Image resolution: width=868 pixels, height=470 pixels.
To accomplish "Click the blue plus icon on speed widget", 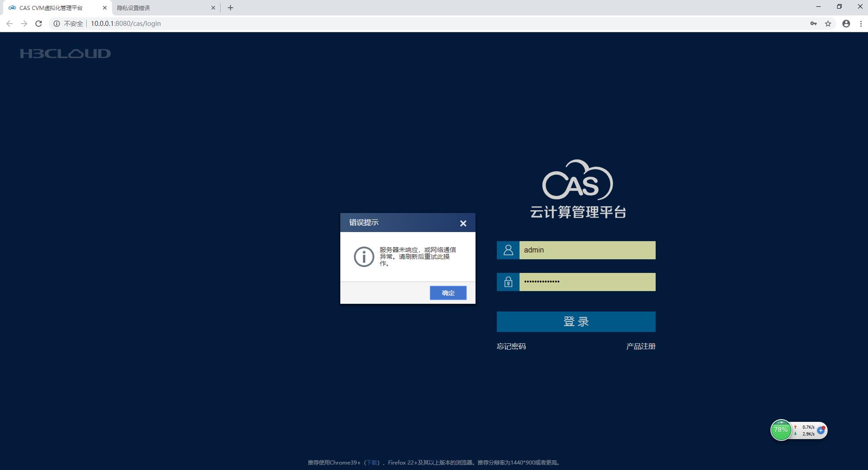I will [x=821, y=430].
